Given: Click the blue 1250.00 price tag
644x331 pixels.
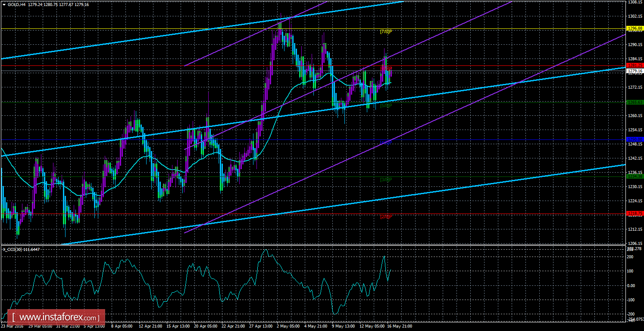Looking at the screenshot, I should 636,139.
